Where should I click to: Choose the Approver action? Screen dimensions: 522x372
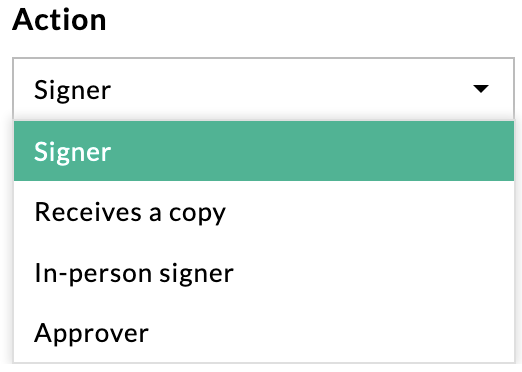(x=264, y=333)
